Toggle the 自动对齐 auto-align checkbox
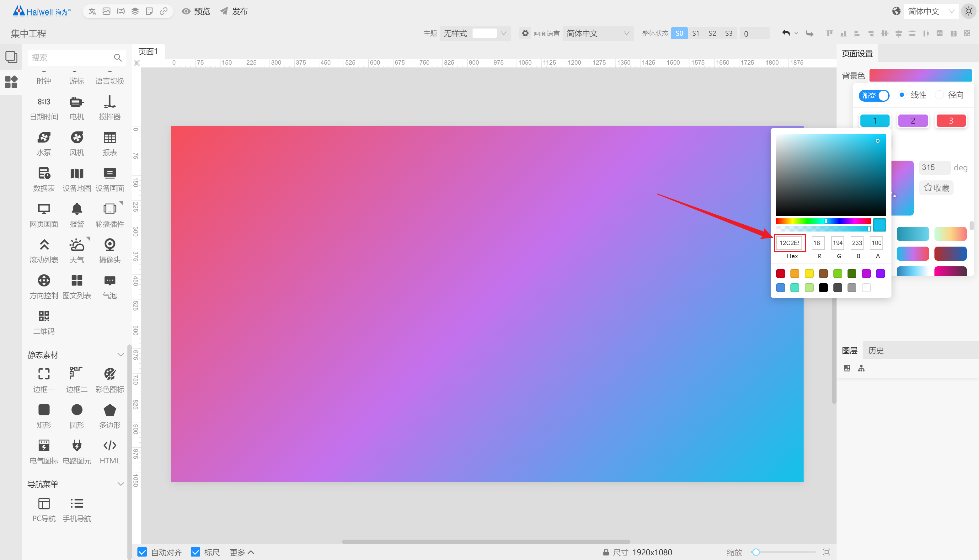The height and width of the screenshot is (560, 979). 142,552
